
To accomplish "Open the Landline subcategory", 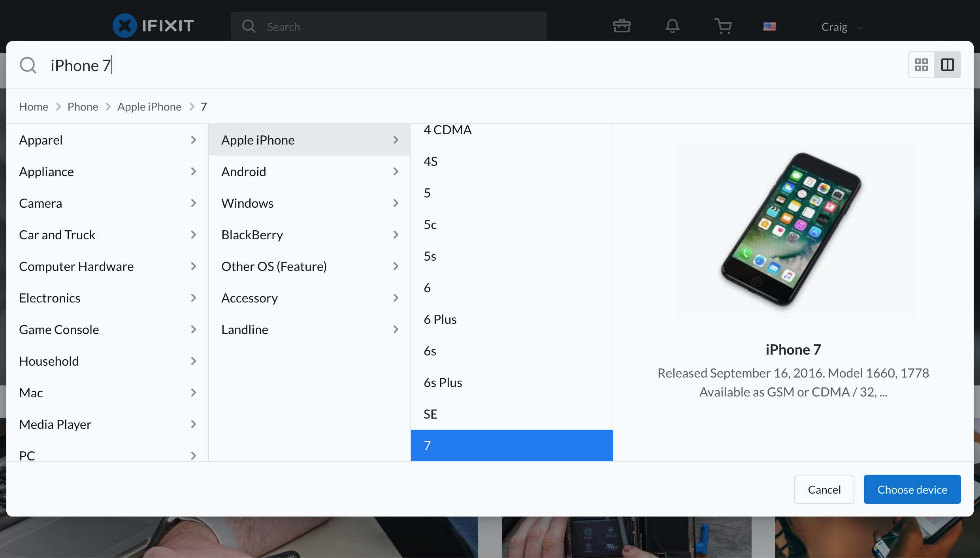I will click(x=309, y=329).
